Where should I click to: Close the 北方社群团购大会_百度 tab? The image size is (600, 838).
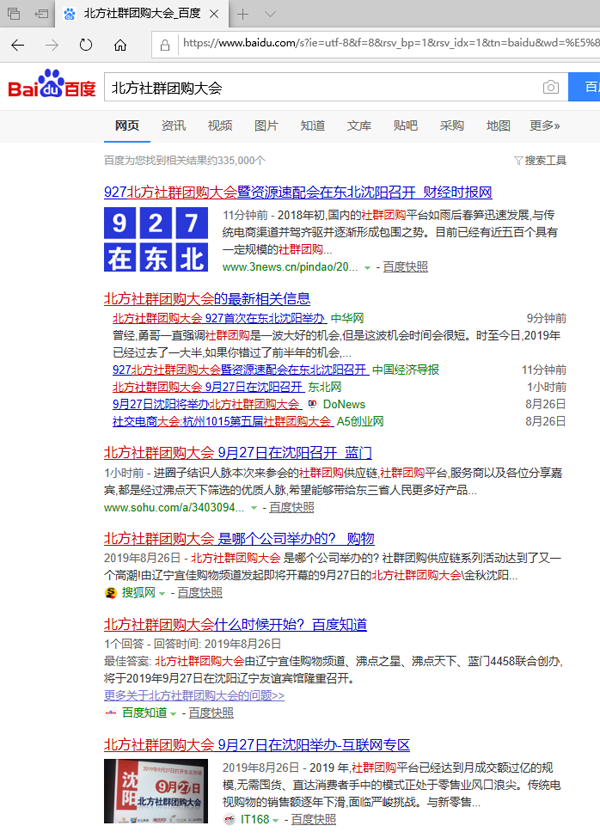tap(214, 14)
